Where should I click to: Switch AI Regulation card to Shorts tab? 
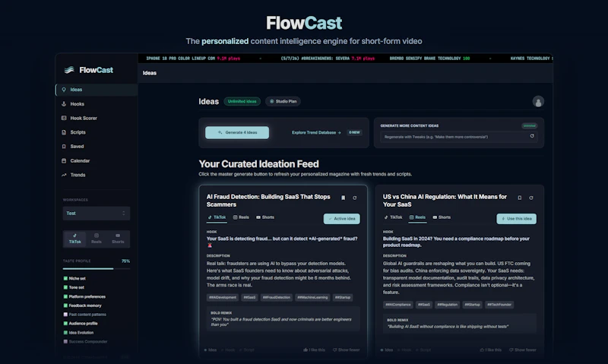442,217
